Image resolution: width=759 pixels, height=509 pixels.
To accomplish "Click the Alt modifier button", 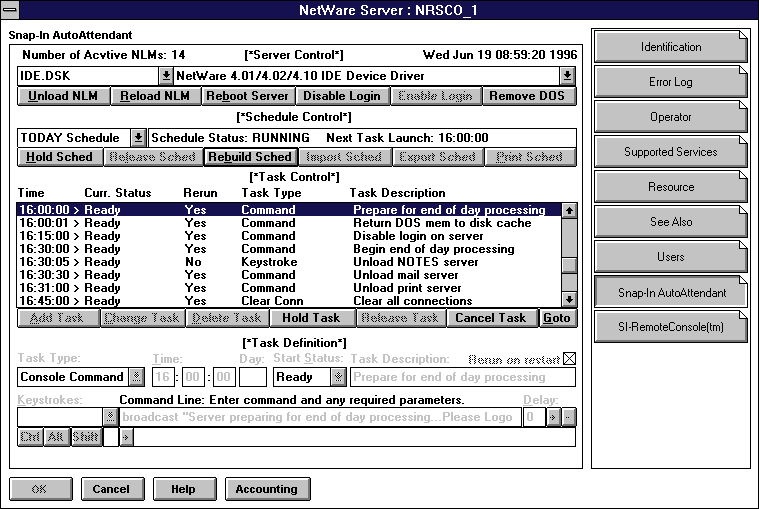I will pyautogui.click(x=56, y=437).
